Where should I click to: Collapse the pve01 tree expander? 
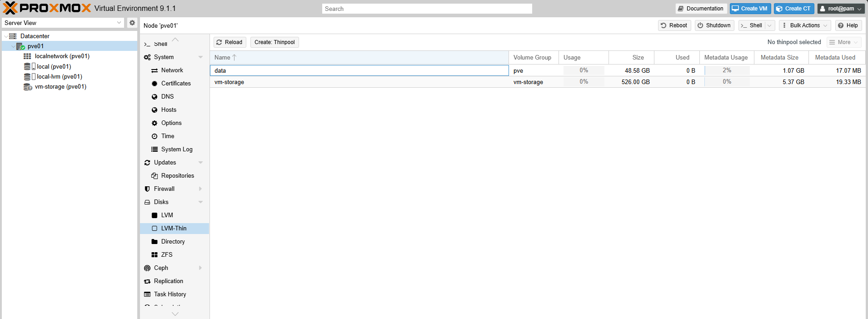coord(13,46)
